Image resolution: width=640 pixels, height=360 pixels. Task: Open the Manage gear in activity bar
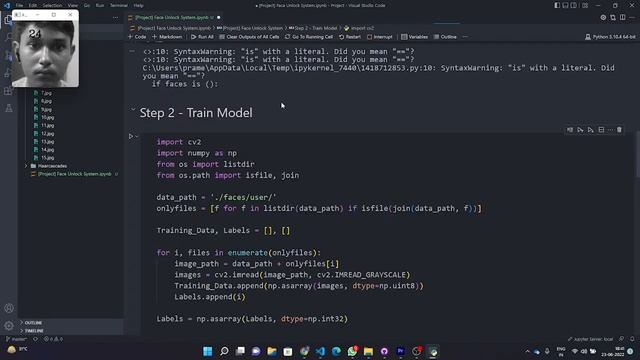point(9,325)
